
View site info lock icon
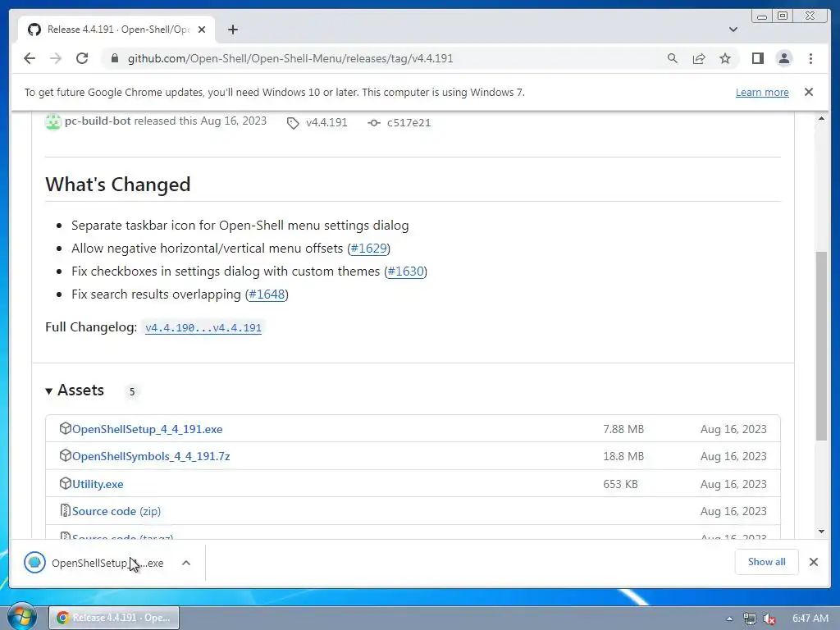pos(114,58)
